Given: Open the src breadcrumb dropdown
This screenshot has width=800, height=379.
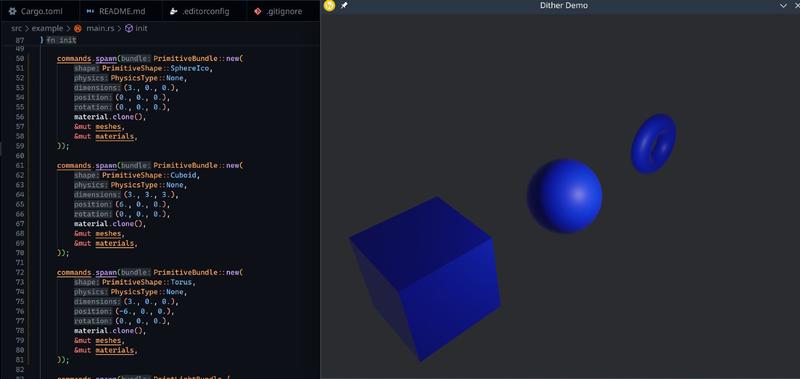Looking at the screenshot, I should pos(16,29).
